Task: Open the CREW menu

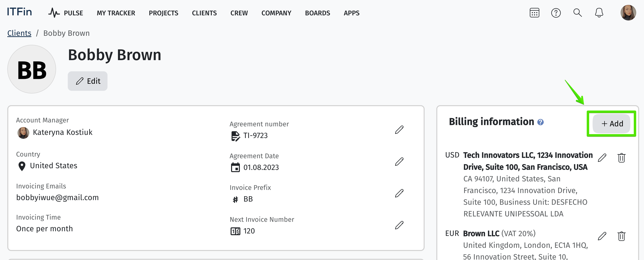Action: [x=239, y=13]
